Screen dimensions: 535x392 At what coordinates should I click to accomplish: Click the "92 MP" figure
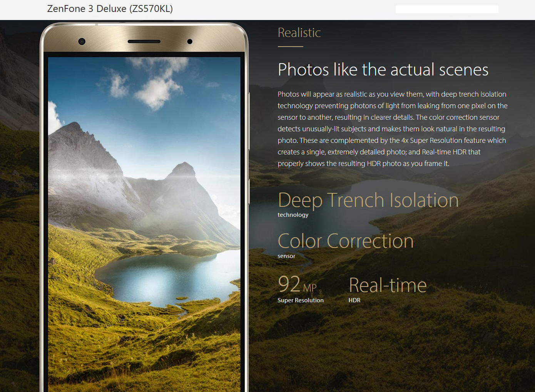pos(297,285)
